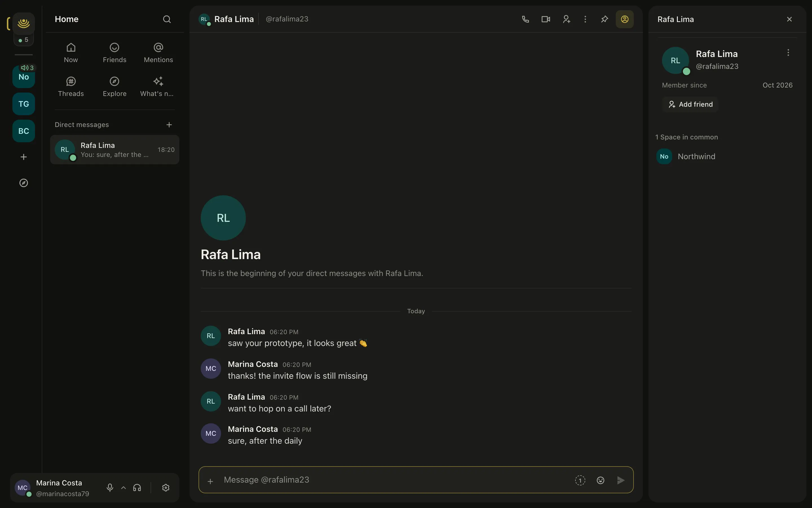
Task: Close the Rafa Lima profile panel
Action: [x=789, y=19]
